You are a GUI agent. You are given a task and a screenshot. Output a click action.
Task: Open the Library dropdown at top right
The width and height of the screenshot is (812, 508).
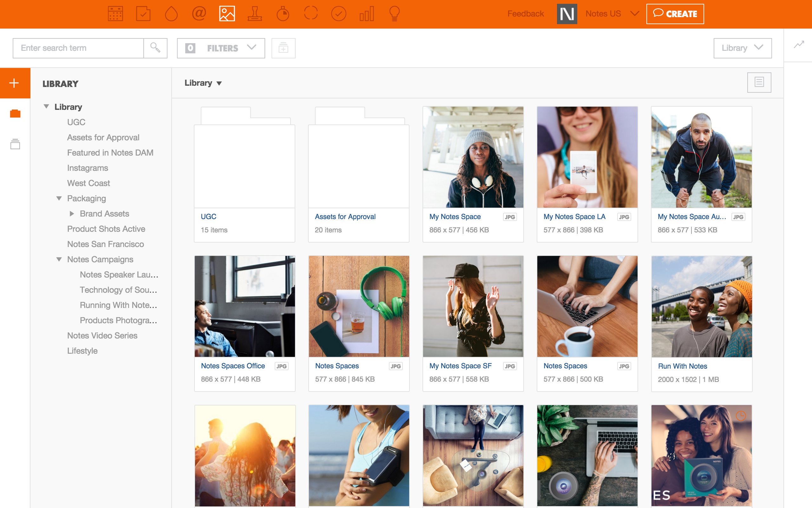(743, 48)
